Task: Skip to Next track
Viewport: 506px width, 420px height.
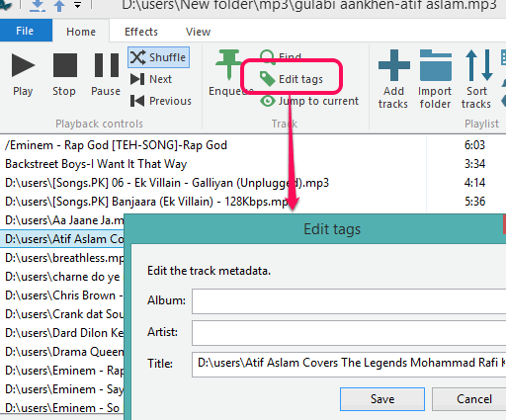Action: point(151,79)
